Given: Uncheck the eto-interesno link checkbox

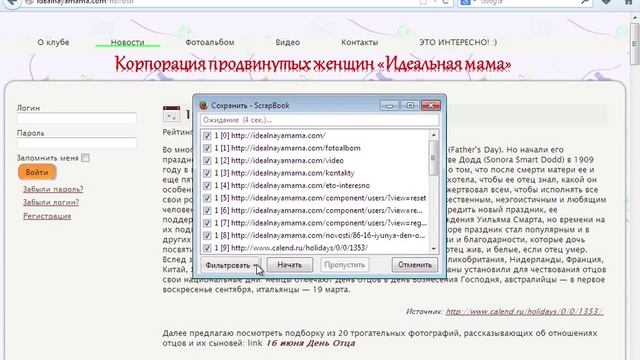Looking at the screenshot, I should coord(207,185).
